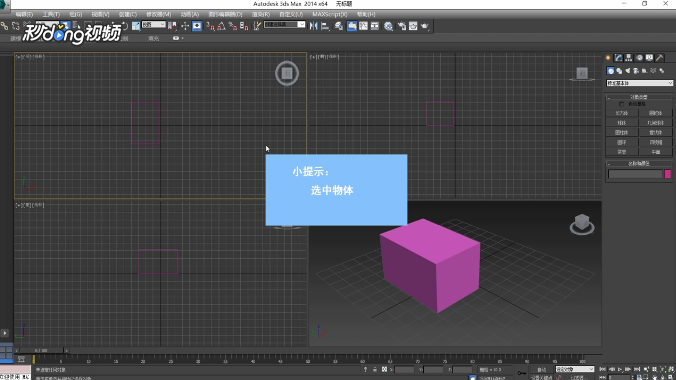676x380 pixels.
Task: Click the Cylinder primitive button
Action: coord(622,132)
